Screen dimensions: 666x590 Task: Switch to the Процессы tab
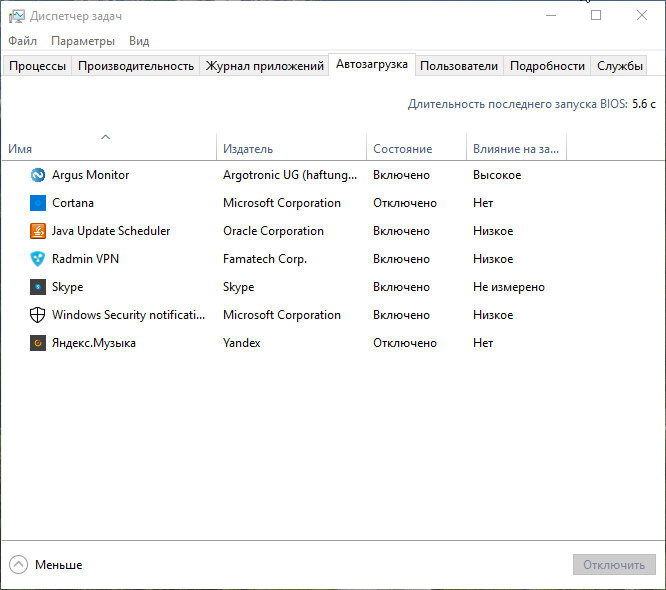click(37, 66)
